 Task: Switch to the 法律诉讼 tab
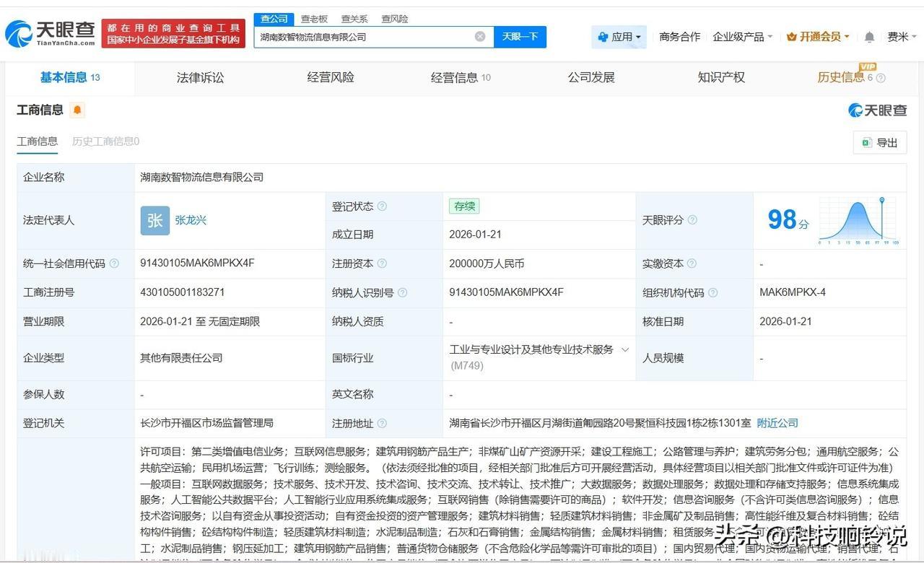(200, 77)
